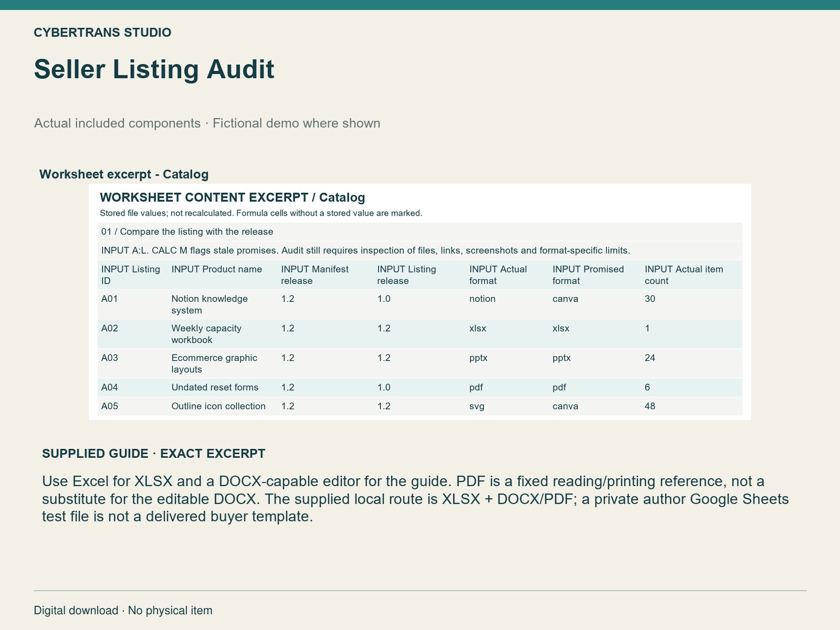Click the 'notion' actual format cell
Screen dimensions: 840x630
482,299
